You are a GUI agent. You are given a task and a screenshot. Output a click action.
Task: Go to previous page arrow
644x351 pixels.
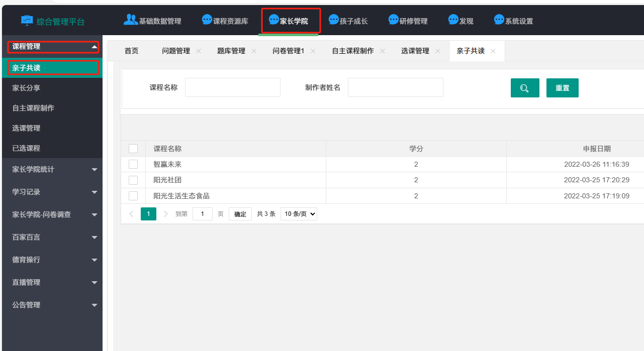coord(132,214)
